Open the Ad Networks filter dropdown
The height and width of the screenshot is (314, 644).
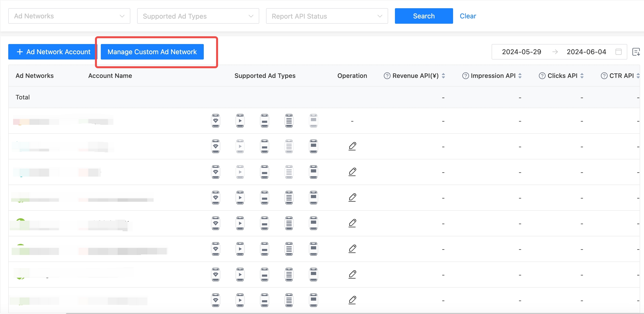pyautogui.click(x=69, y=16)
